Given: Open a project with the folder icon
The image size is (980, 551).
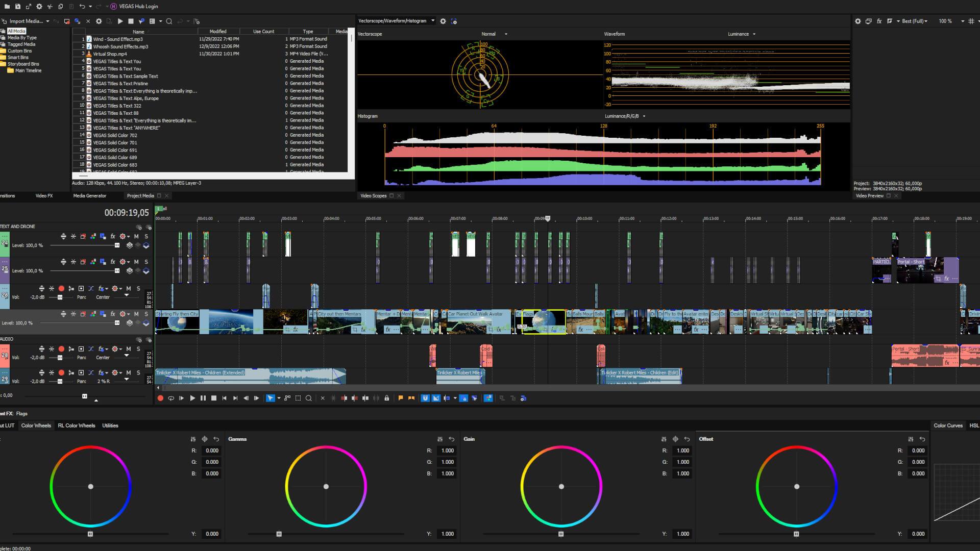Looking at the screenshot, I should (x=7, y=7).
